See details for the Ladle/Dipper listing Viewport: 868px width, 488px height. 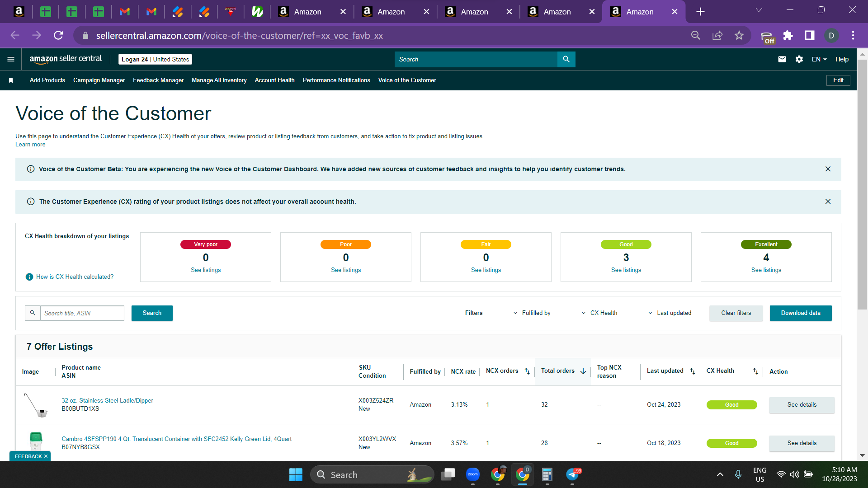pos(802,405)
